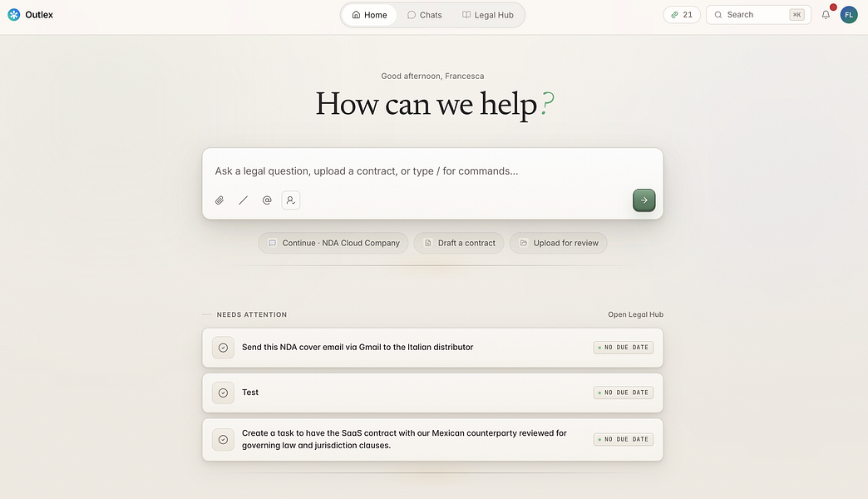Click Continue · NDA Cloud Company chip

(333, 243)
